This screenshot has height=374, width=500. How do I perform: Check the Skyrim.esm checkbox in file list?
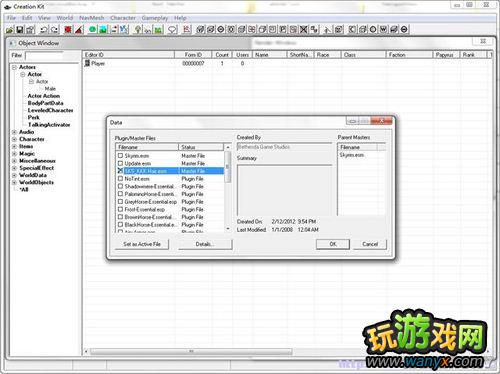[x=120, y=155]
